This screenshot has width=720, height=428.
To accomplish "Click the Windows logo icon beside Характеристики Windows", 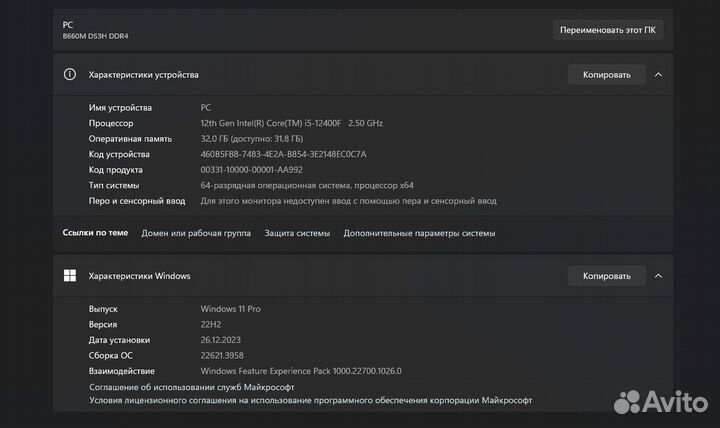I will 70,275.
